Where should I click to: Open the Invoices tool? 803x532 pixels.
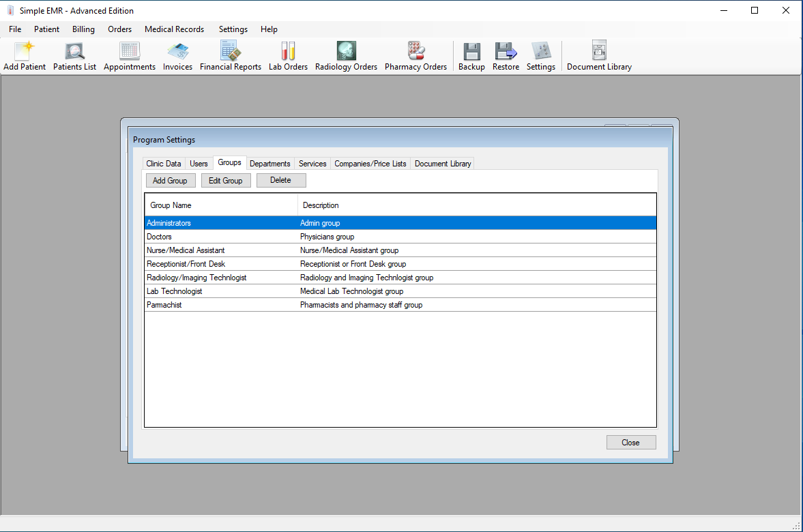(x=177, y=55)
